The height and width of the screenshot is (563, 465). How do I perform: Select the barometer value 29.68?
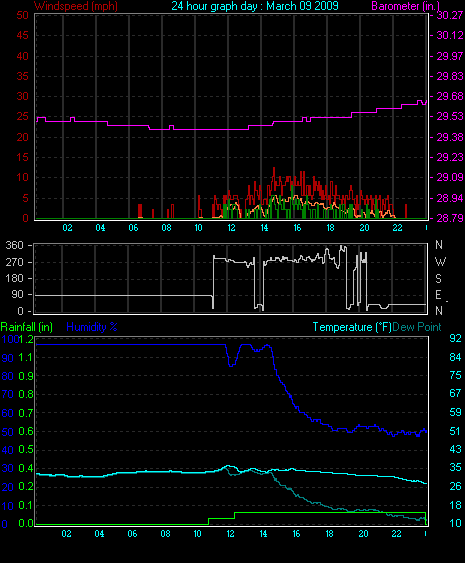tap(449, 96)
